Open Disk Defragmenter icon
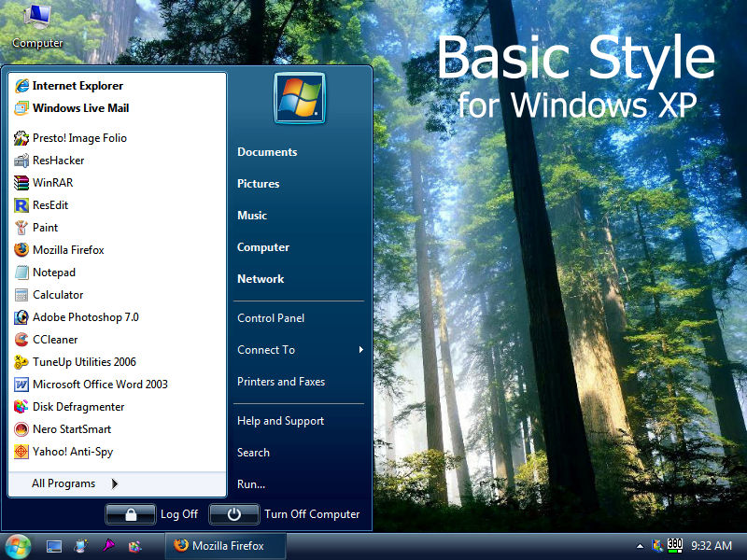This screenshot has width=747, height=560. click(21, 407)
